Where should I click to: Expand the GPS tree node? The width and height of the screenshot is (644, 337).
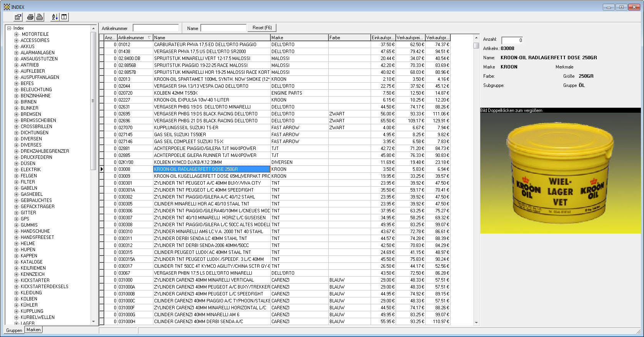17,219
